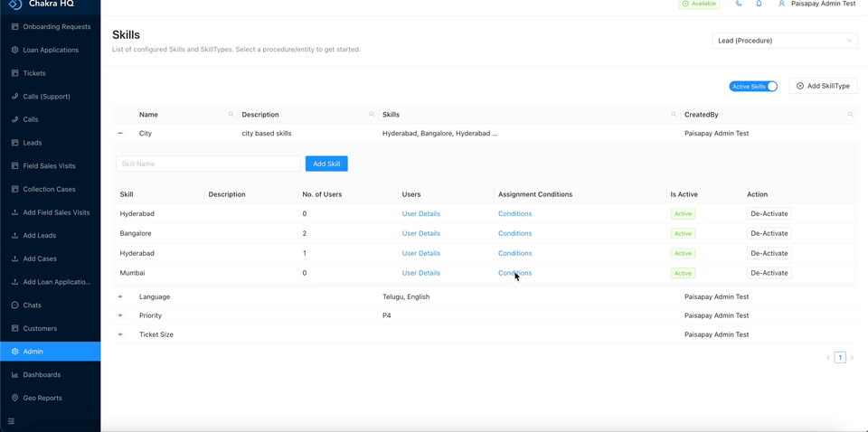Collapse the City skill type row
868x432 pixels.
tap(120, 134)
